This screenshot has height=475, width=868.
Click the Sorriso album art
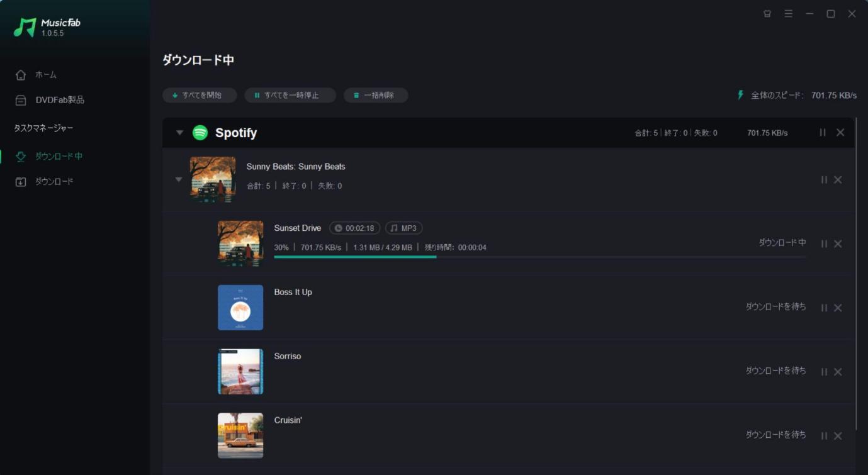click(x=240, y=372)
